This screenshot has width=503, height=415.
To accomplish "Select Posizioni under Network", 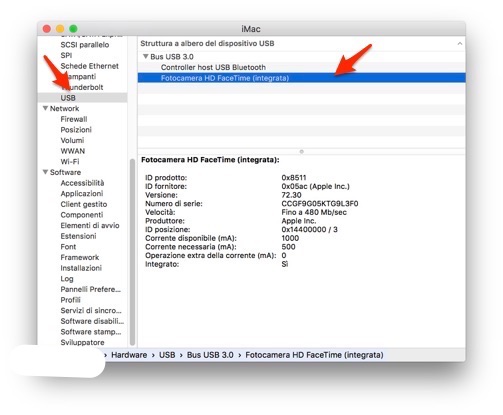I will 76,130.
